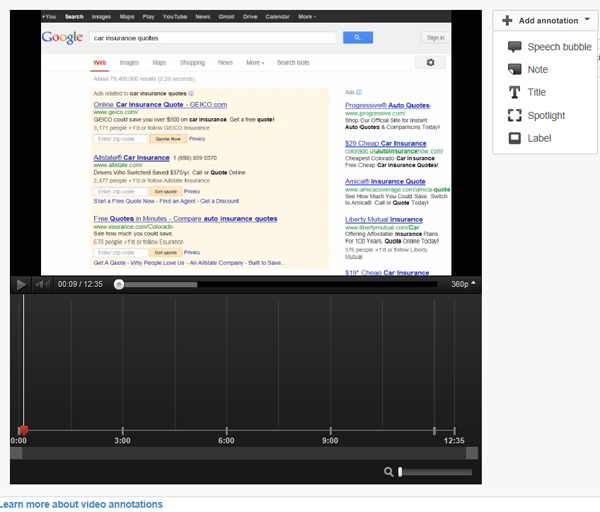
Task: Select Label annotation
Action: [x=530, y=138]
